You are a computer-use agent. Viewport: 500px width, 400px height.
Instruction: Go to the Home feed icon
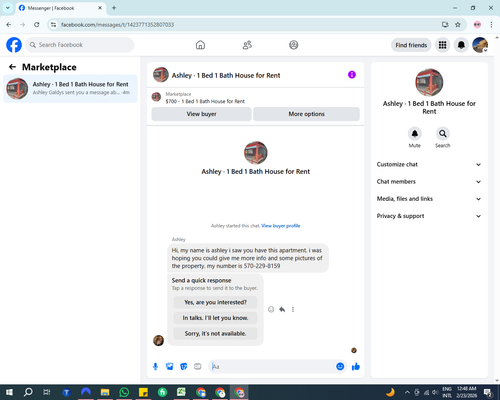[x=200, y=45]
